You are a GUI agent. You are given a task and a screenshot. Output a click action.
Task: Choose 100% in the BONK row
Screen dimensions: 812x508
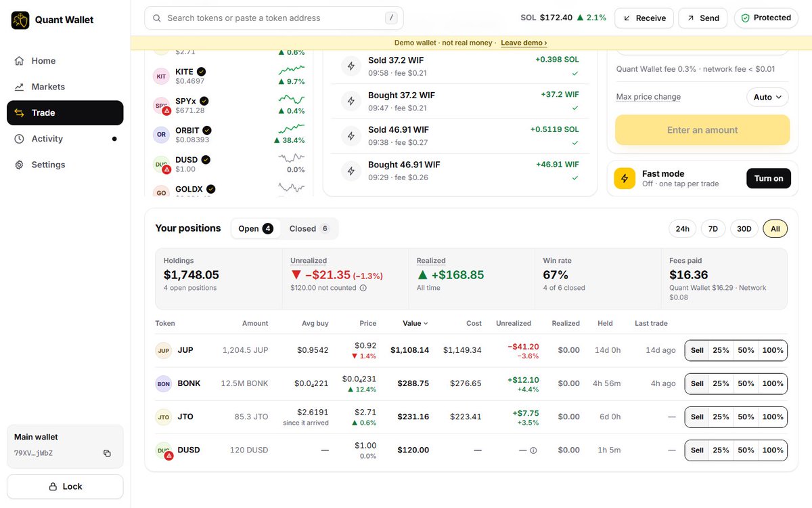tap(773, 384)
